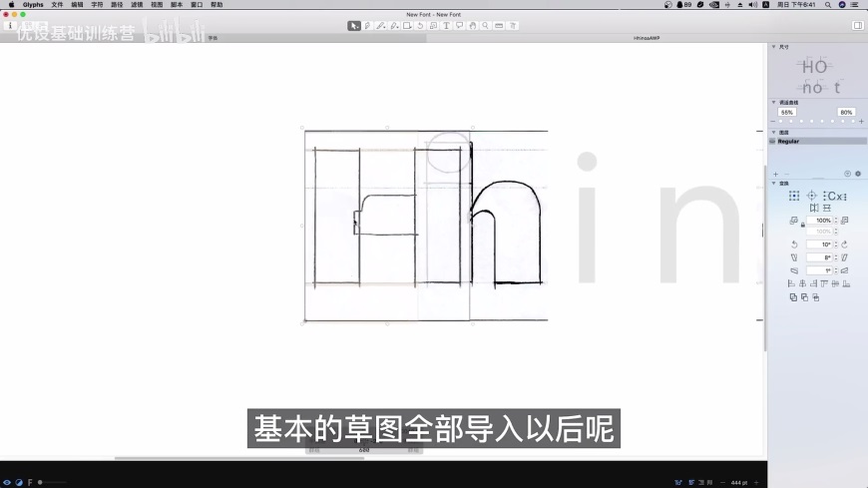Screen dimensions: 868x488
Task: Add a new layer with plus button
Action: tap(775, 174)
